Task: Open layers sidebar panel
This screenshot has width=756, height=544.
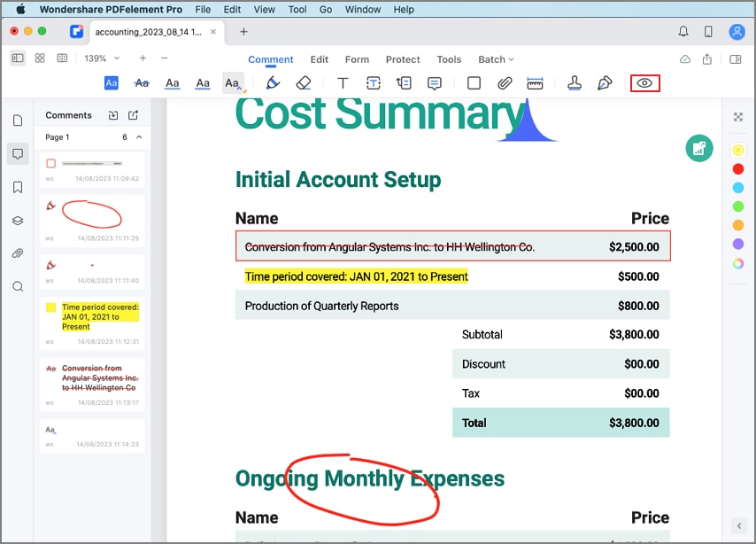Action: click(x=18, y=221)
